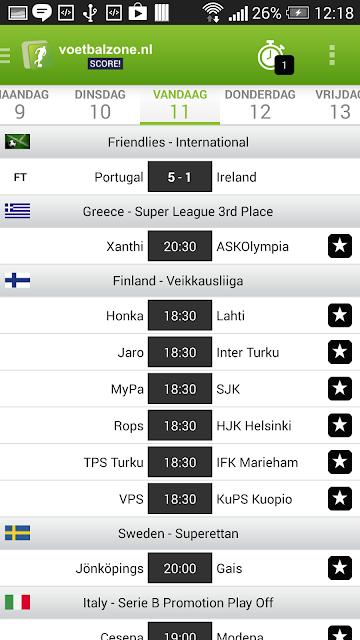This screenshot has width=360, height=640.
Task: Open Android status bar notifications
Action: (x=180, y=12)
